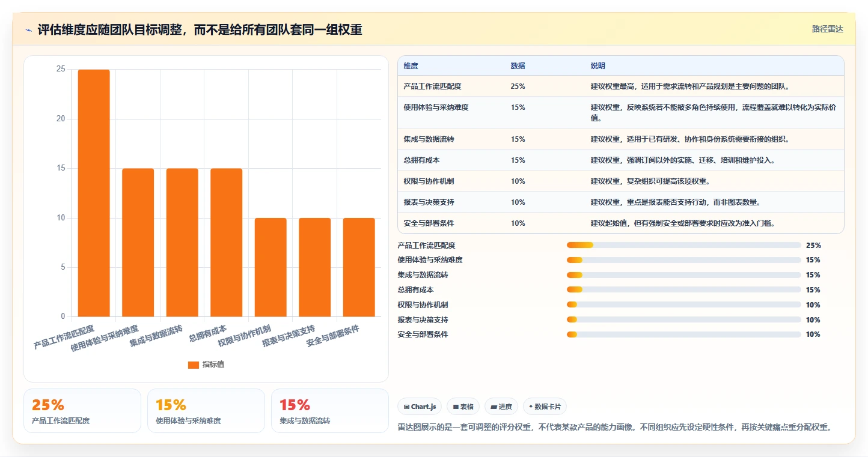Click the description mentioning 订阅以外的实施、迁移

click(683, 160)
